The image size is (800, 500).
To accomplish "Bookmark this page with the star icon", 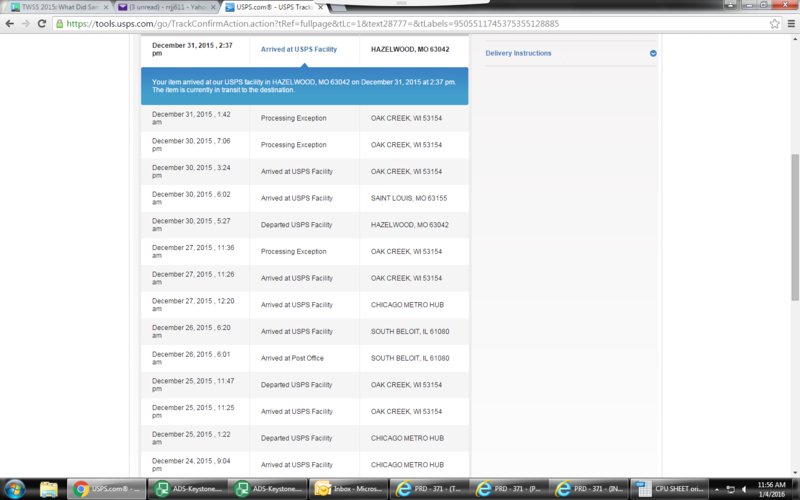I will pos(774,23).
